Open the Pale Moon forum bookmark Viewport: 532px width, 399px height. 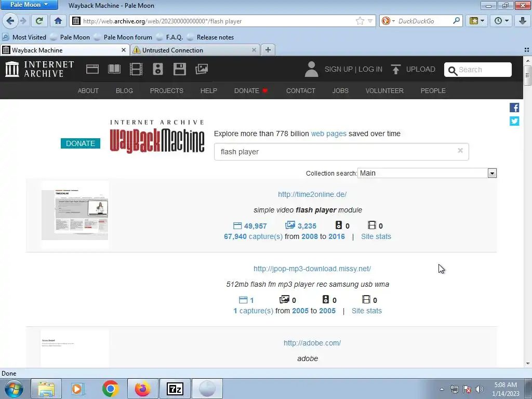(123, 37)
